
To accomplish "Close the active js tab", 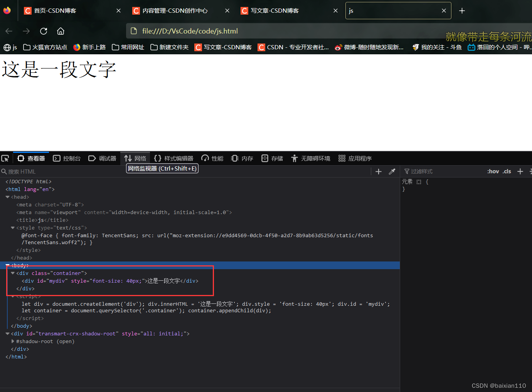I will coord(444,11).
